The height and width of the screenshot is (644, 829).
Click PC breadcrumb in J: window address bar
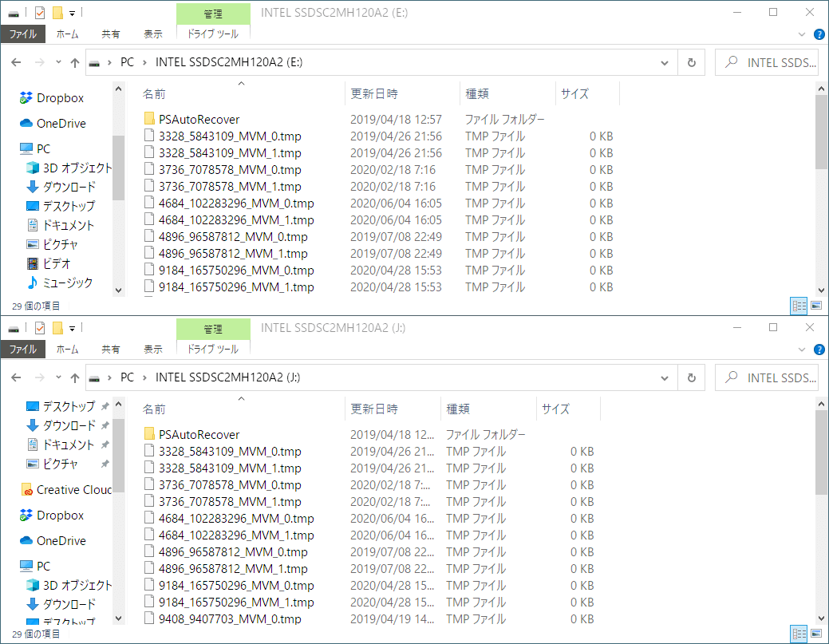click(x=128, y=377)
